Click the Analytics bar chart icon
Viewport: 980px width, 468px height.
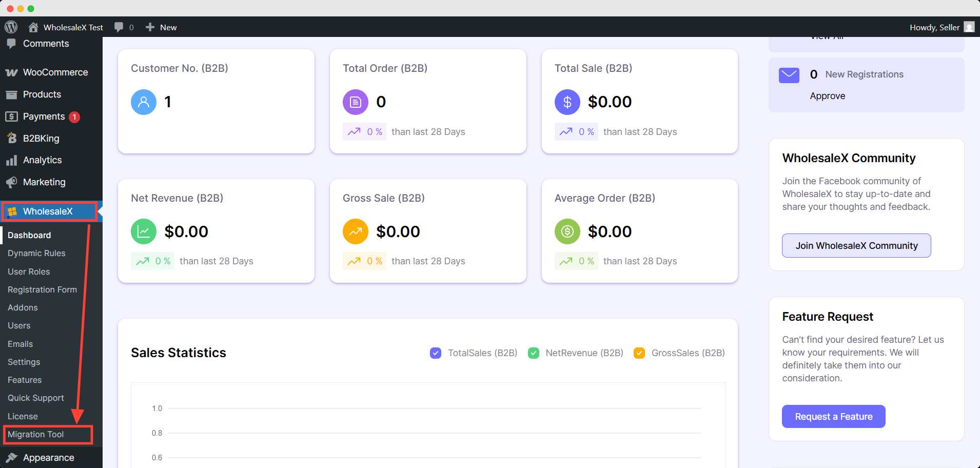pyautogui.click(x=11, y=161)
